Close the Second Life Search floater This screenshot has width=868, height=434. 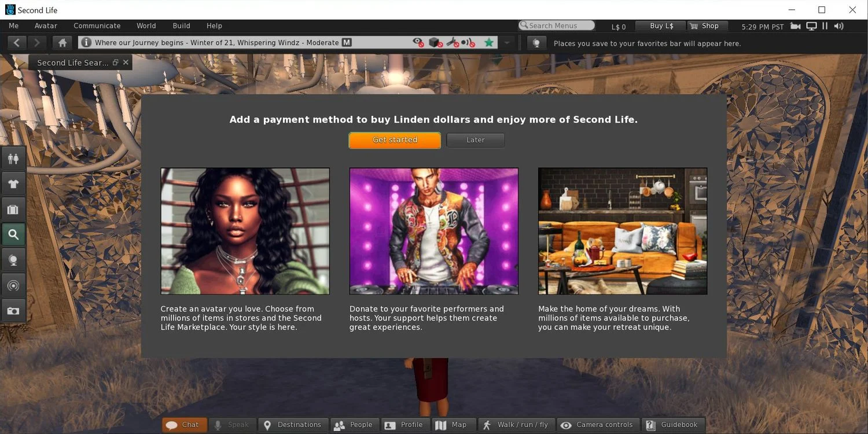126,62
